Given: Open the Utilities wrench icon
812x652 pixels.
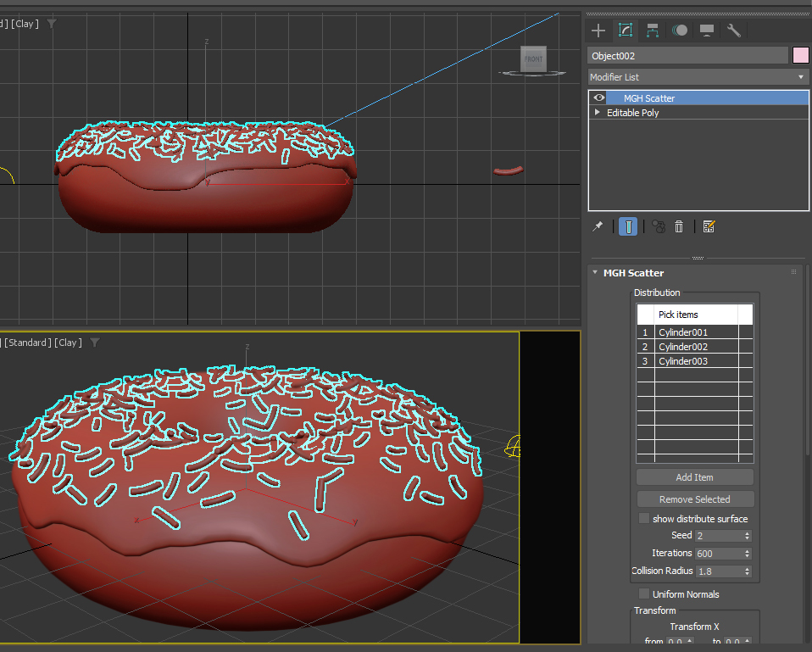Looking at the screenshot, I should [734, 31].
